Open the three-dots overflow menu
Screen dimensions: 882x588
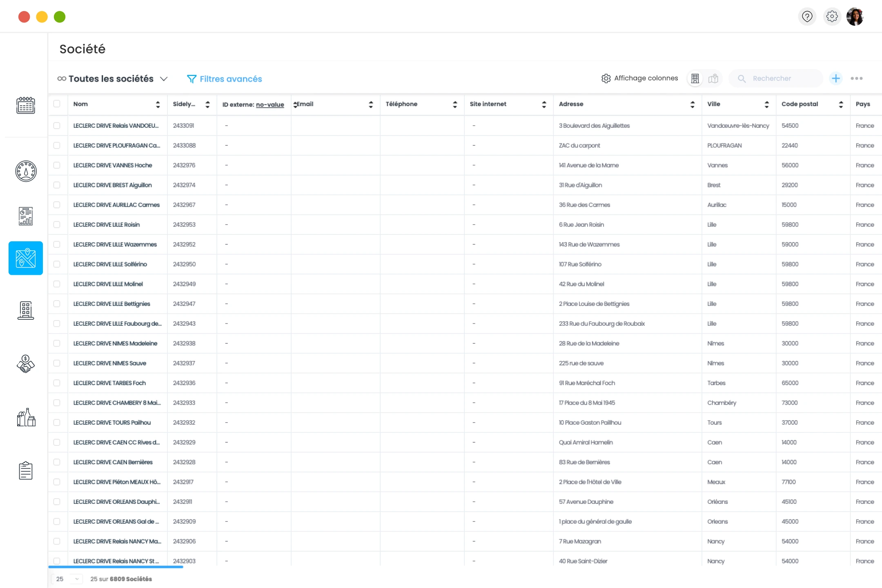coord(856,78)
